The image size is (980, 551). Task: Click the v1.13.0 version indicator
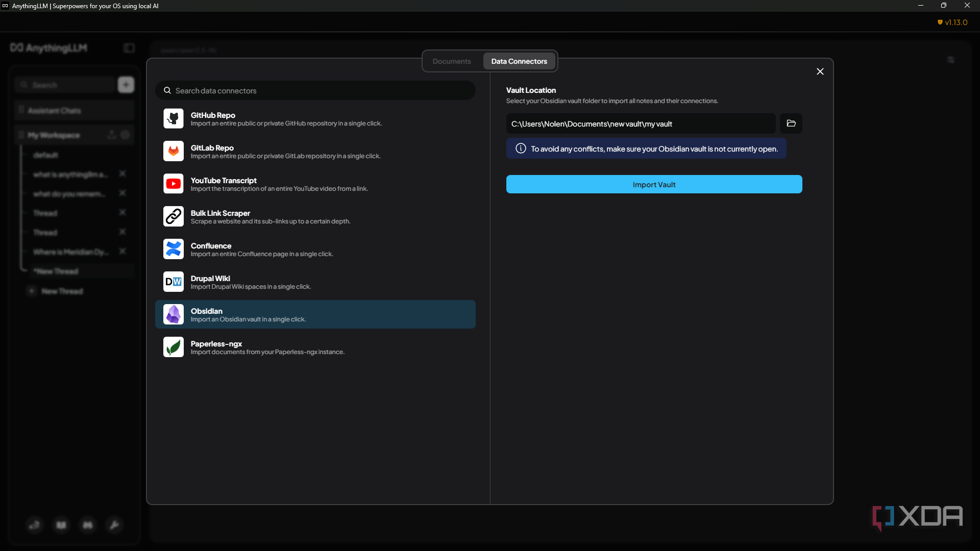(x=952, y=22)
